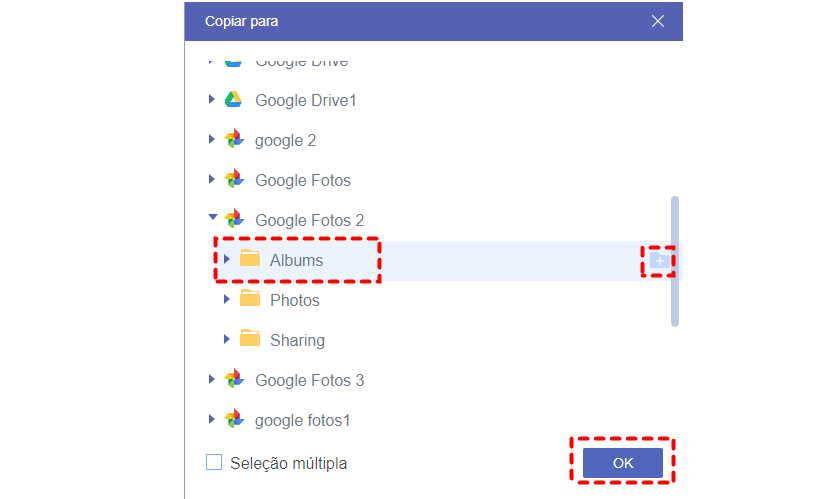Screen dimensions: 825x499
Task: Select the Sharing folder entry
Action: coord(297,340)
